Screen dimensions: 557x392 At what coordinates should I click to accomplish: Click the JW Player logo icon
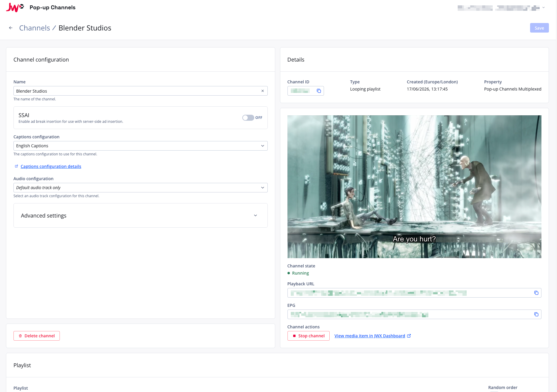(x=15, y=7)
